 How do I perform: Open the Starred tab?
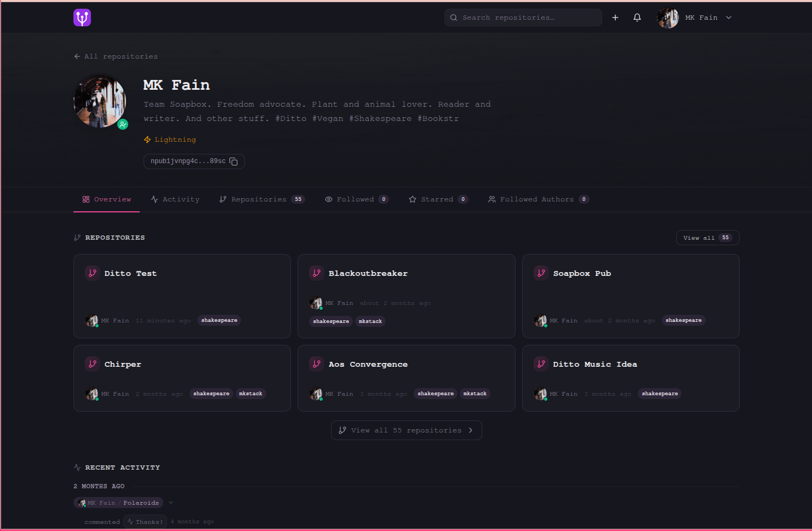point(438,199)
